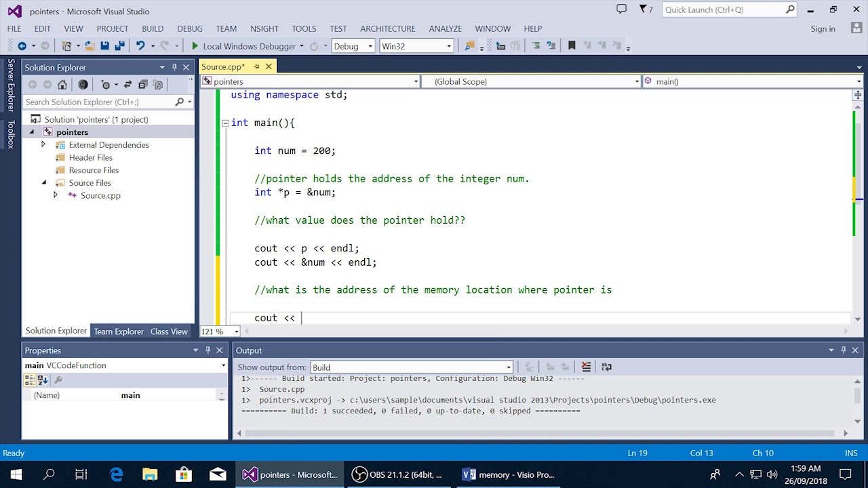Image resolution: width=868 pixels, height=488 pixels.
Task: Toggle Show All Files in Solution Explorer
Action: coord(158,85)
